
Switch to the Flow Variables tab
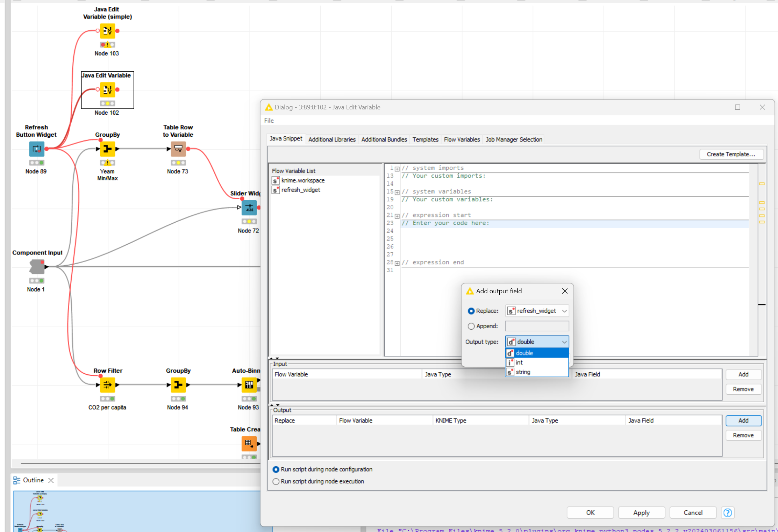pos(462,139)
